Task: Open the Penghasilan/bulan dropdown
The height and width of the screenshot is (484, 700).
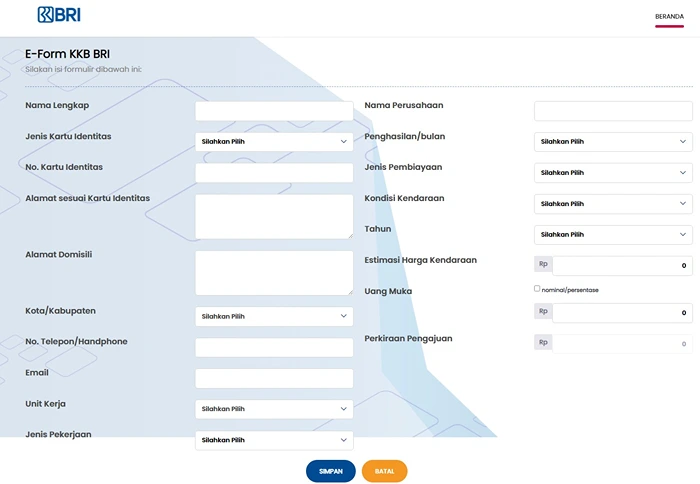Action: 613,142
